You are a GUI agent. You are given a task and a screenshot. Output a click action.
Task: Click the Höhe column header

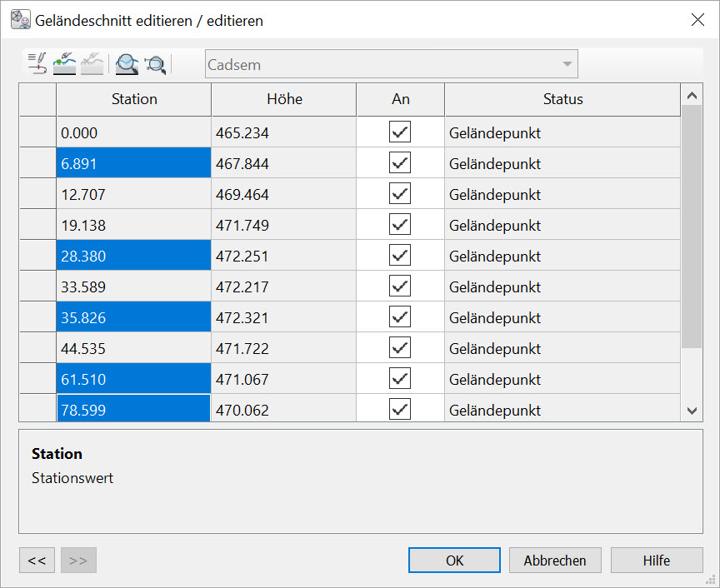click(x=284, y=99)
